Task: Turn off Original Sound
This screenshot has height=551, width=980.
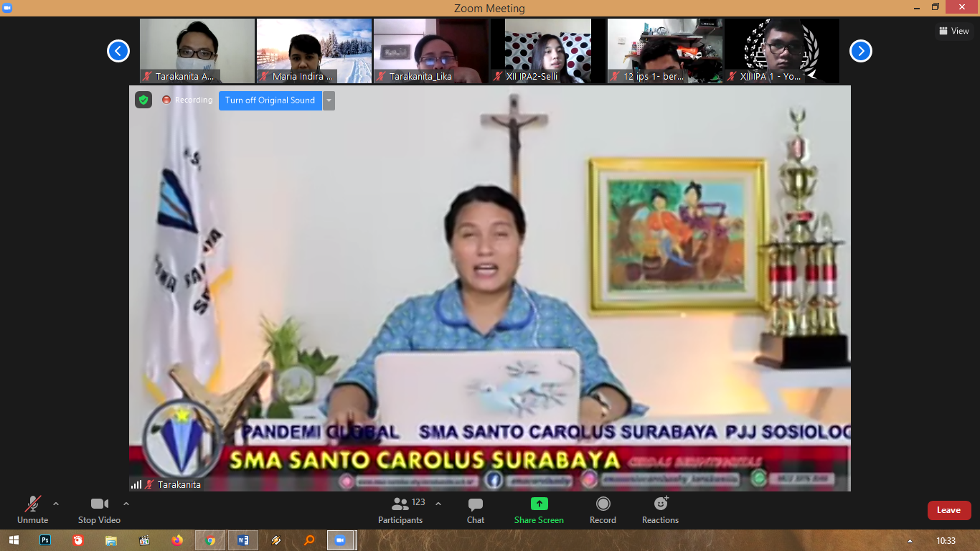Action: point(270,100)
